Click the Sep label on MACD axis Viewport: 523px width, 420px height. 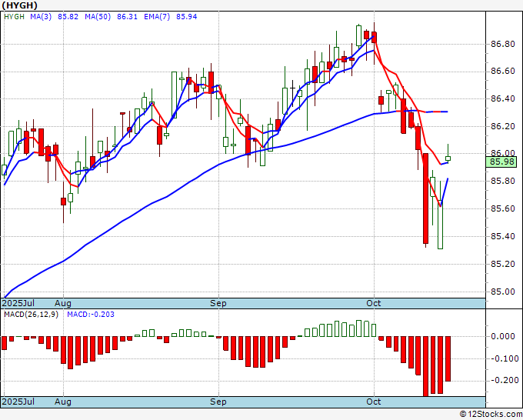click(x=218, y=402)
